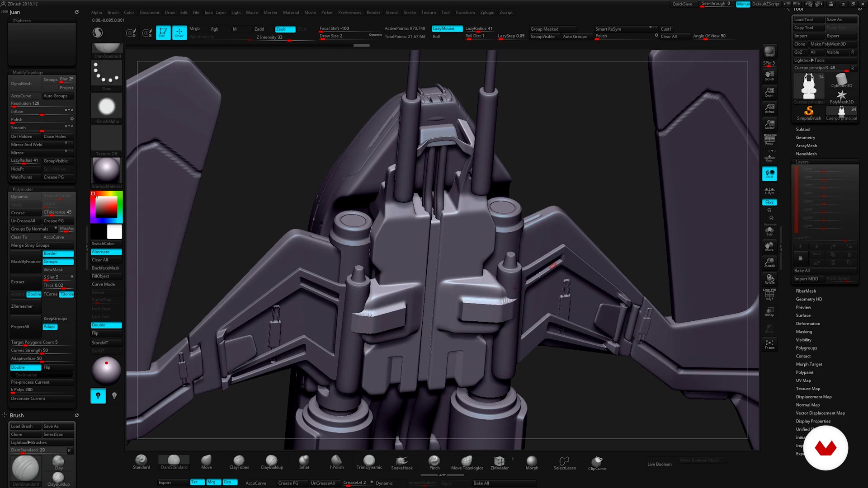The width and height of the screenshot is (868, 488).
Task: Expand the NanoMesh section
Action: click(x=806, y=154)
